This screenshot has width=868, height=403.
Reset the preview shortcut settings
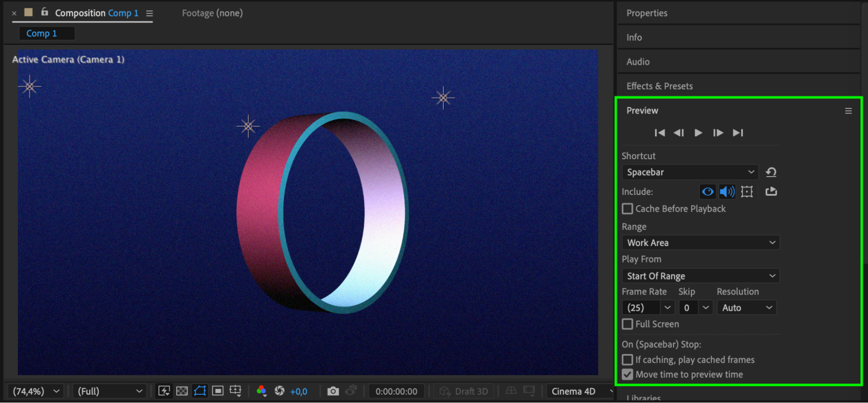tap(771, 172)
